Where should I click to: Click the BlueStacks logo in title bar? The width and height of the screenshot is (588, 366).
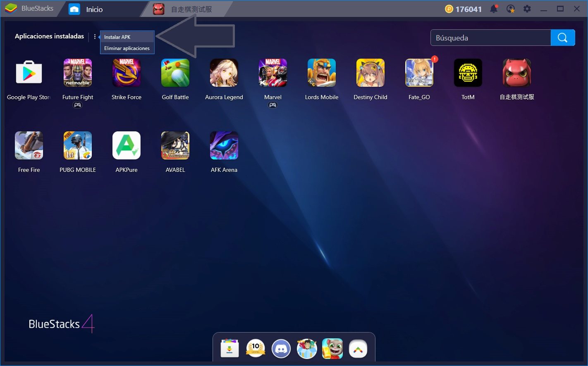pyautogui.click(x=29, y=8)
